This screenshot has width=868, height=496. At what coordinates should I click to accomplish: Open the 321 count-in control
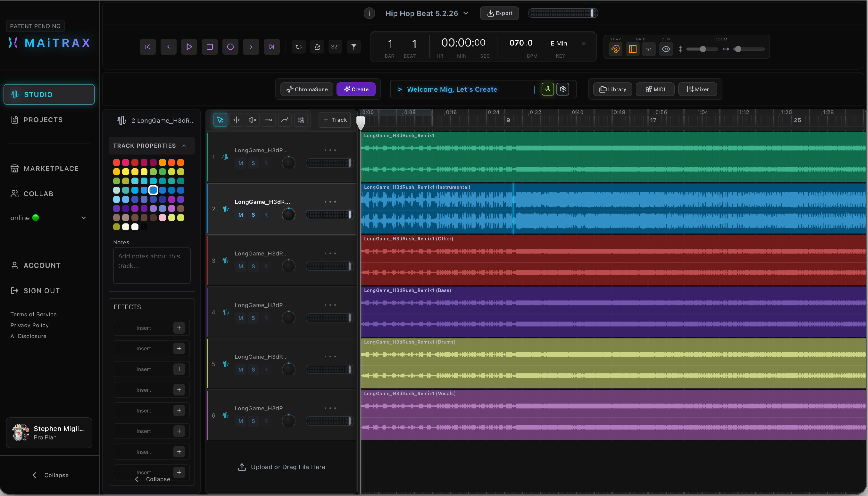point(336,47)
